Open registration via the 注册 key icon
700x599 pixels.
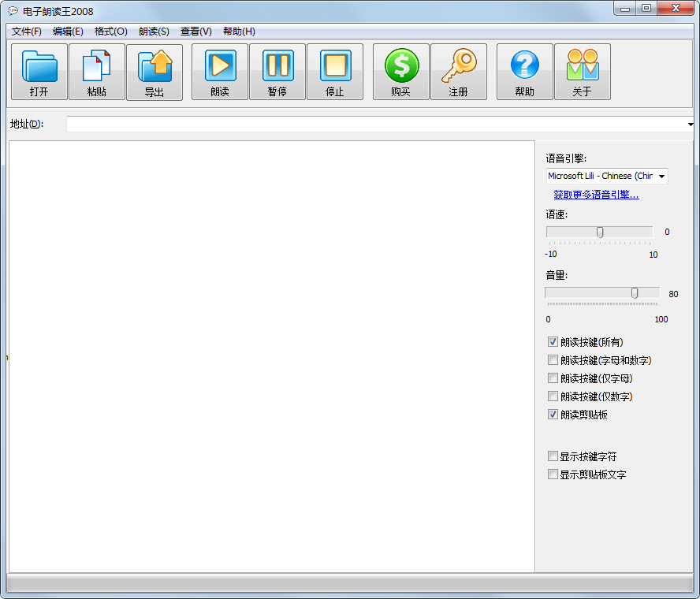(x=459, y=66)
